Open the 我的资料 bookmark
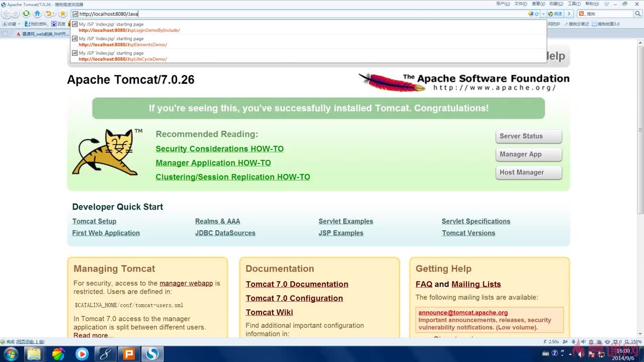This screenshot has height=362, width=644. (x=36, y=24)
